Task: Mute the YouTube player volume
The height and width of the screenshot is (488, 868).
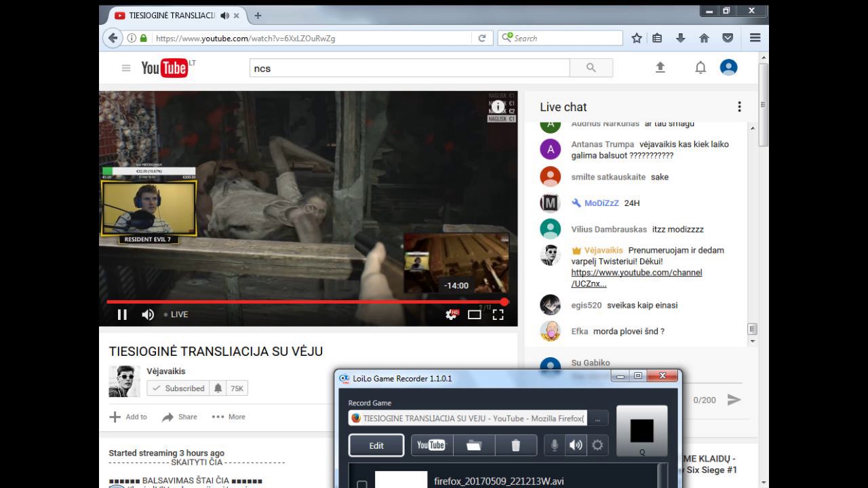Action: tap(147, 314)
